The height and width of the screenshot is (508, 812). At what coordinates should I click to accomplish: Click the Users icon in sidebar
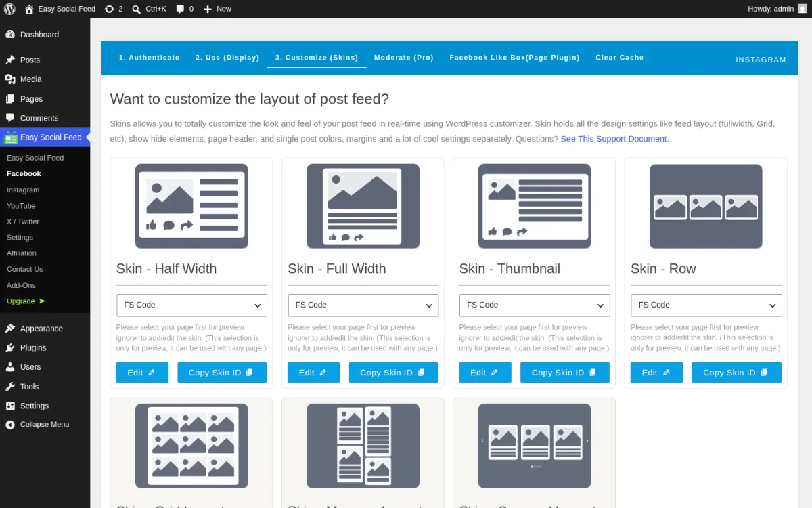coord(10,367)
